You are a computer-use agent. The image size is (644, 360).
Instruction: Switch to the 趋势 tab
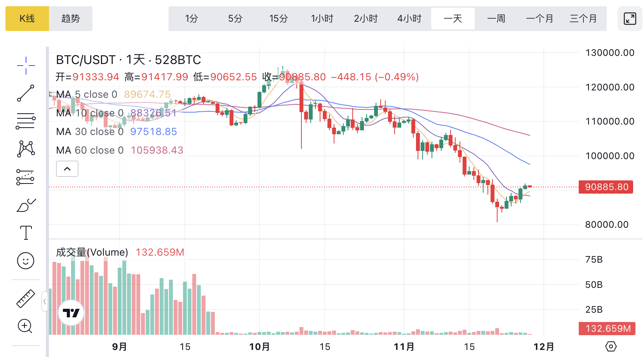[x=71, y=19]
